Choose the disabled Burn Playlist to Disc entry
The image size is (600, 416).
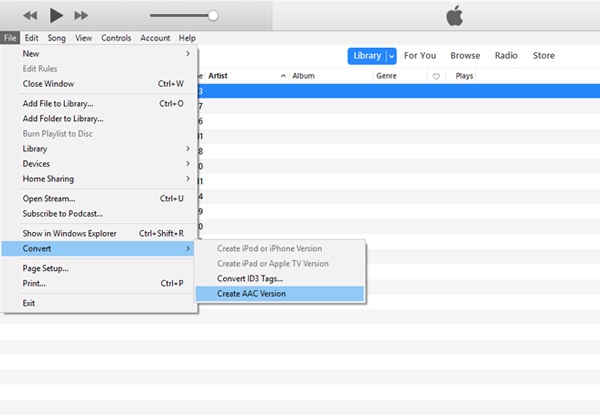click(x=99, y=134)
